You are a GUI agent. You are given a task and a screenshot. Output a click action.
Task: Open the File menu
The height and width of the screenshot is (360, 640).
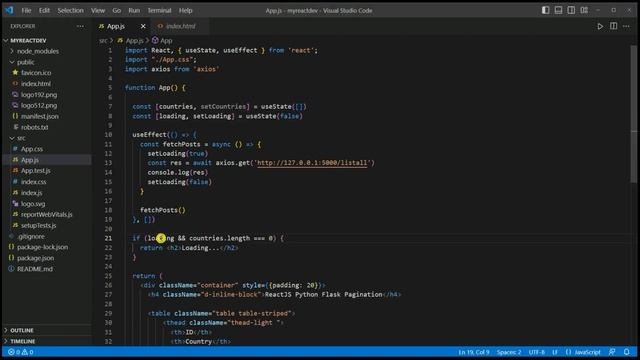(x=26, y=11)
